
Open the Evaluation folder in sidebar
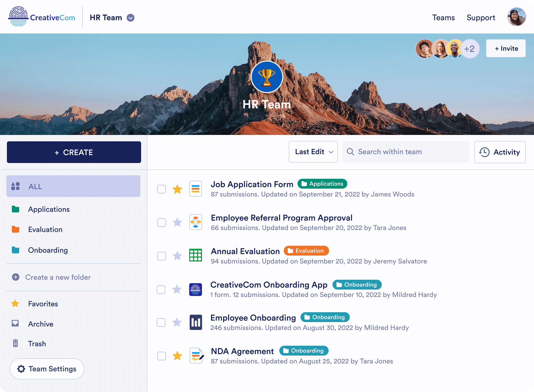click(x=45, y=229)
